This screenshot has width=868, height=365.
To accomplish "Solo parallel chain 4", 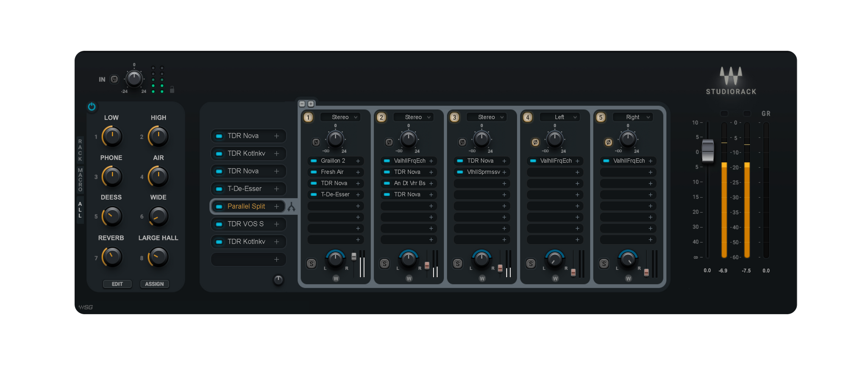I will (531, 264).
